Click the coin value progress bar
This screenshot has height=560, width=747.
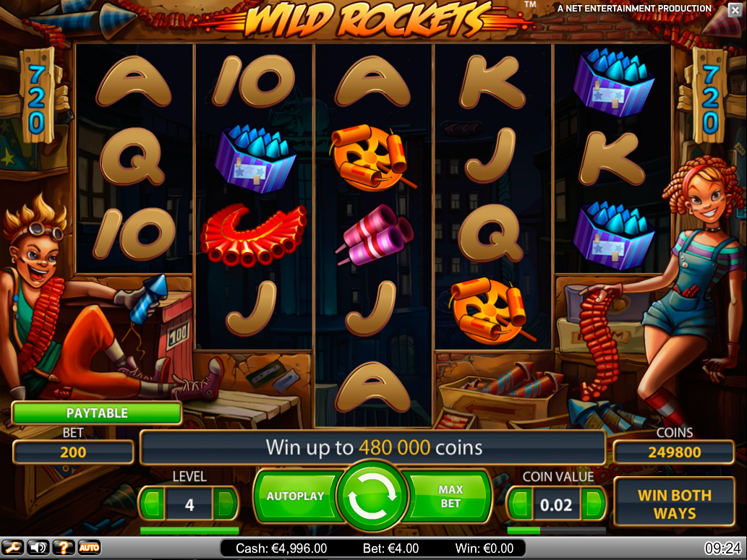(x=556, y=530)
